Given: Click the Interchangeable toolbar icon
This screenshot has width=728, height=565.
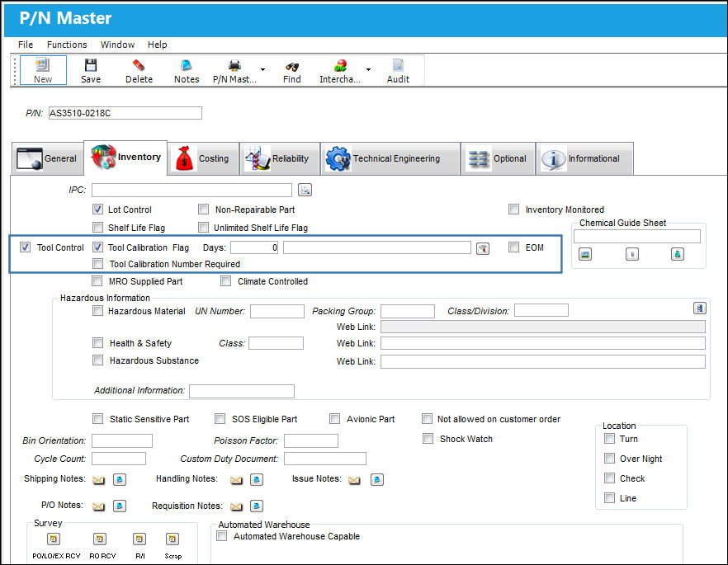Looking at the screenshot, I should [340, 65].
